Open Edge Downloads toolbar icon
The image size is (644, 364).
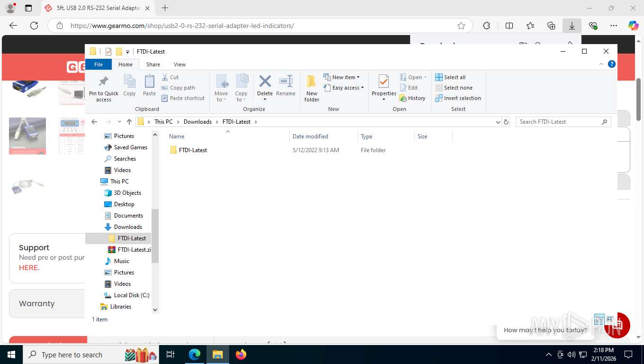click(572, 26)
